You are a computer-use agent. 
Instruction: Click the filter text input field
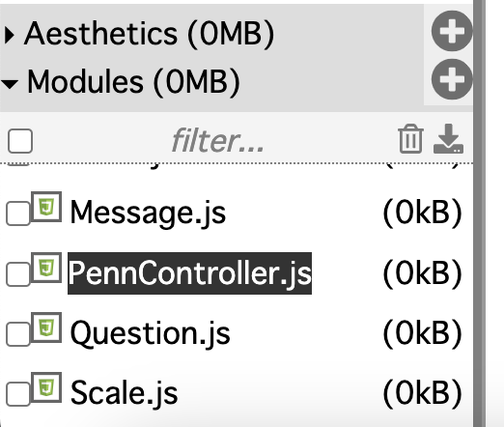click(217, 141)
